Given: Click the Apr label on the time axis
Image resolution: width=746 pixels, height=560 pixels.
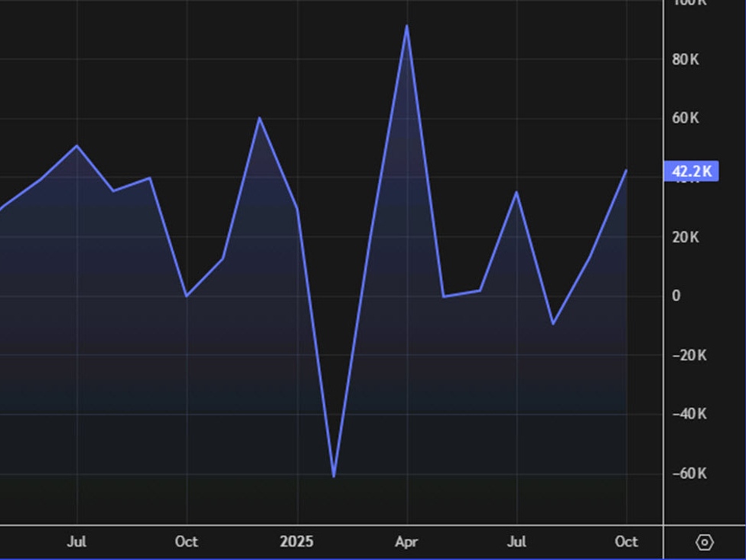Looking at the screenshot, I should coord(407,542).
